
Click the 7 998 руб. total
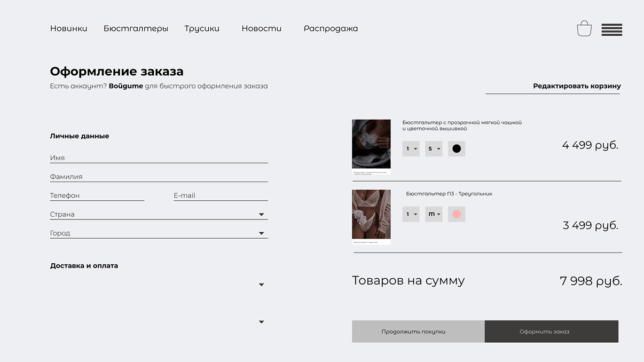point(591,281)
